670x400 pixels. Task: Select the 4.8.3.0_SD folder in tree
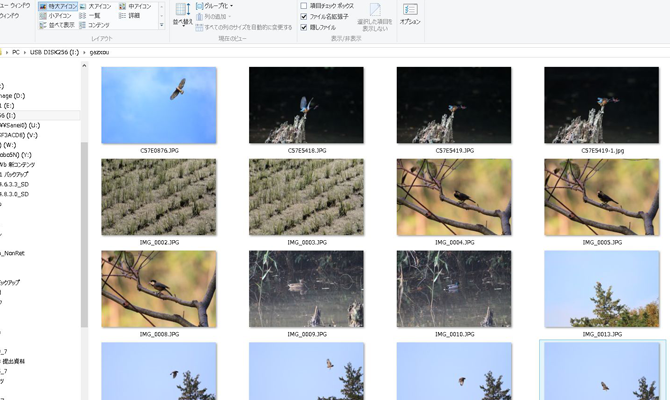(x=15, y=194)
